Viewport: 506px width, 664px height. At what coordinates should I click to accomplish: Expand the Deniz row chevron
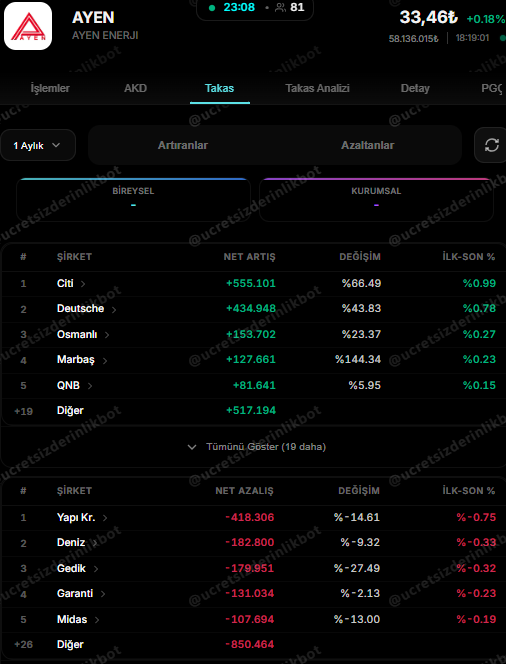pyautogui.click(x=95, y=543)
